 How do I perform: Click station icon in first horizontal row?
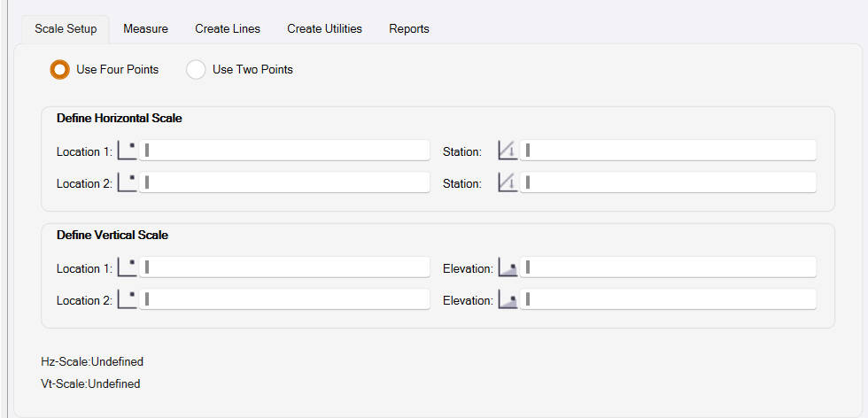[507, 151]
